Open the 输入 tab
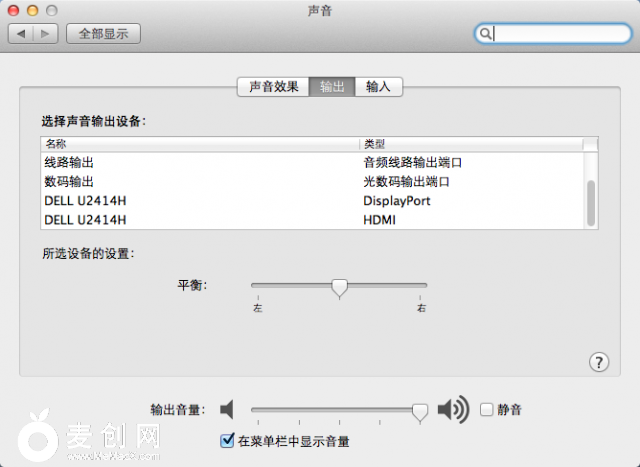This screenshot has width=640, height=467. click(378, 87)
